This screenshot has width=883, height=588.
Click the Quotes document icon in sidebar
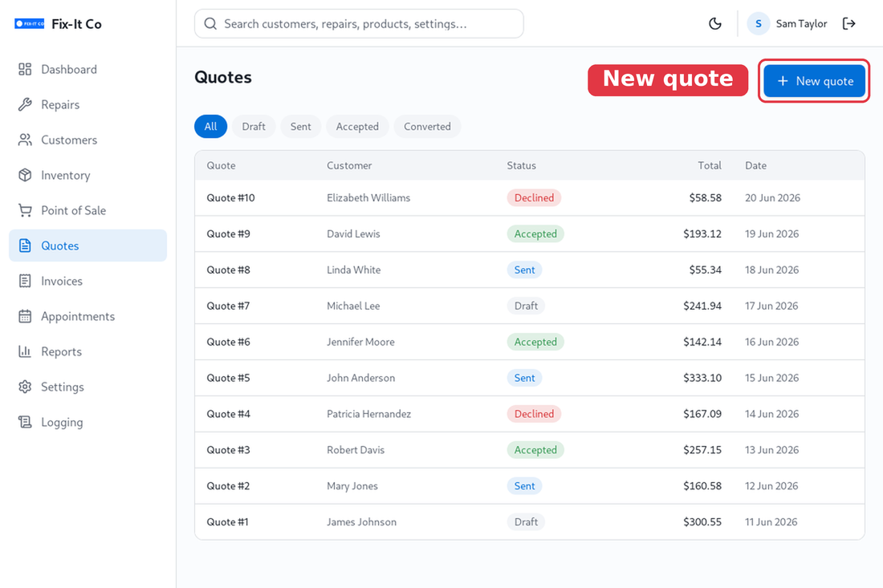click(25, 245)
